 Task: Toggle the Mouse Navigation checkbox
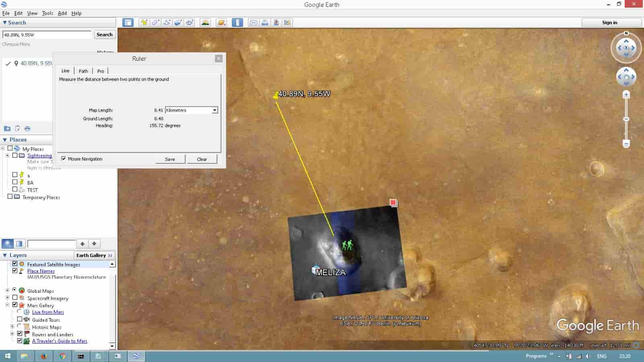[x=64, y=159]
